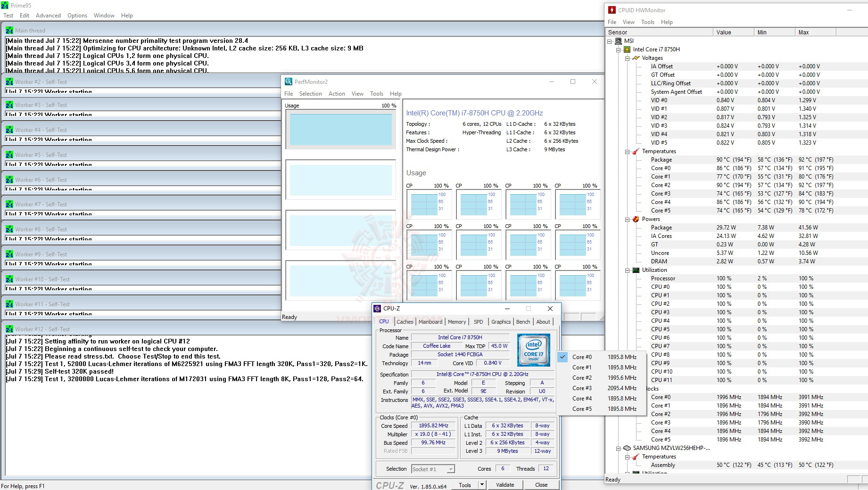Collapse the Intel Core i7 8750H node
Screen dimensions: 868x490
(x=619, y=49)
